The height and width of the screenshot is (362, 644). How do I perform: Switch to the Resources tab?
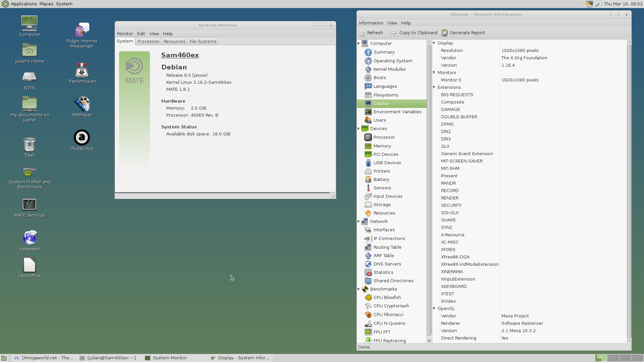(174, 42)
